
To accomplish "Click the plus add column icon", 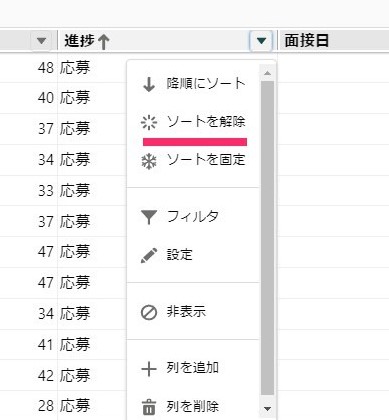I will click(x=149, y=369).
